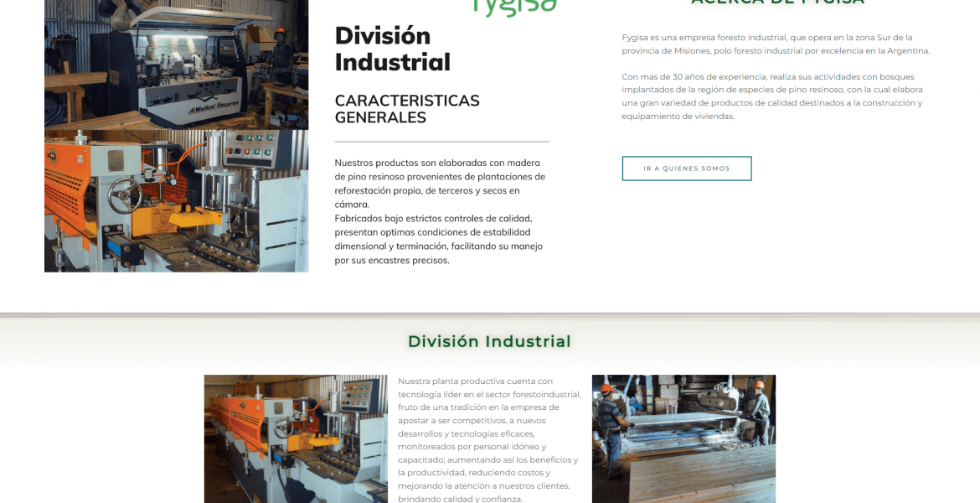Screen dimensions: 980x503
Task: Click the paragraph starting 'Nuestra planta productiva cuenta con'
Action: 489,440
